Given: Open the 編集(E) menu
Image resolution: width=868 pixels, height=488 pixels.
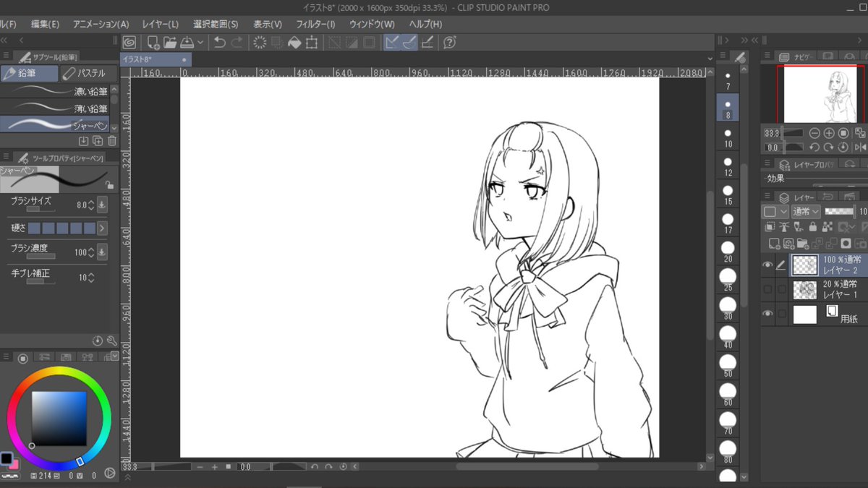Looking at the screenshot, I should click(45, 24).
